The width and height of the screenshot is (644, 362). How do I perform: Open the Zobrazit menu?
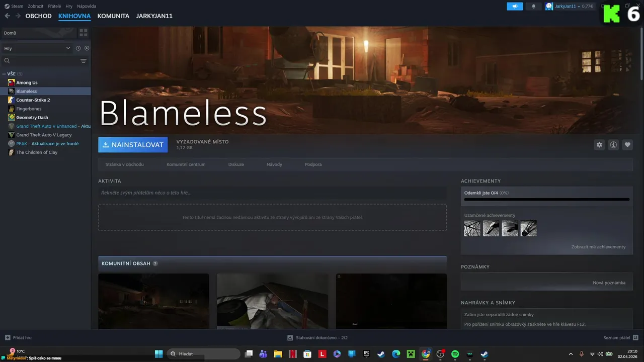[x=36, y=7]
